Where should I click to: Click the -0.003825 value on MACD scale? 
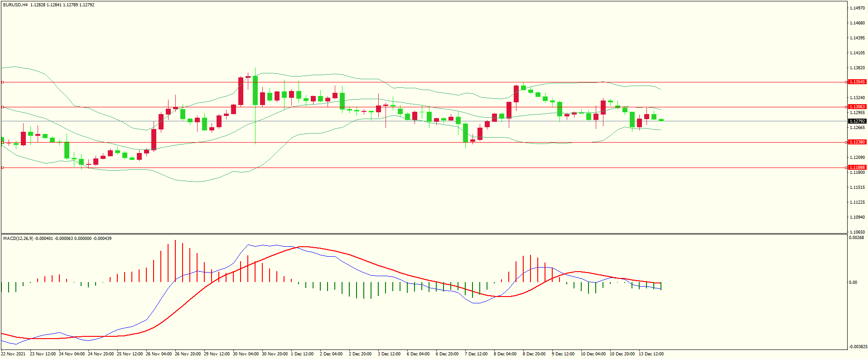coord(858,347)
